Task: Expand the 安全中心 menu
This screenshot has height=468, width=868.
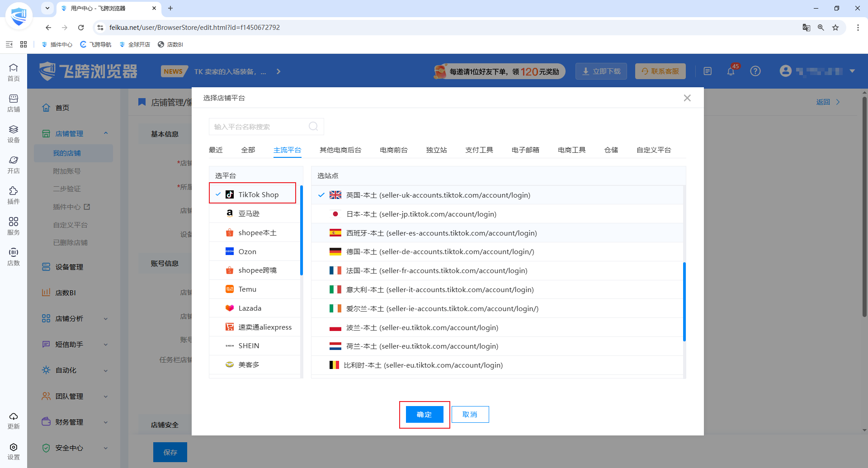Action: [106, 448]
